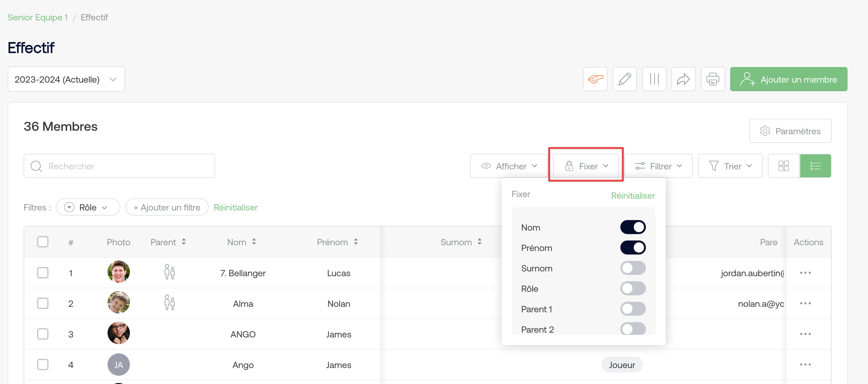This screenshot has height=384, width=868.
Task: Check the checkbox for row 3
Action: (43, 334)
